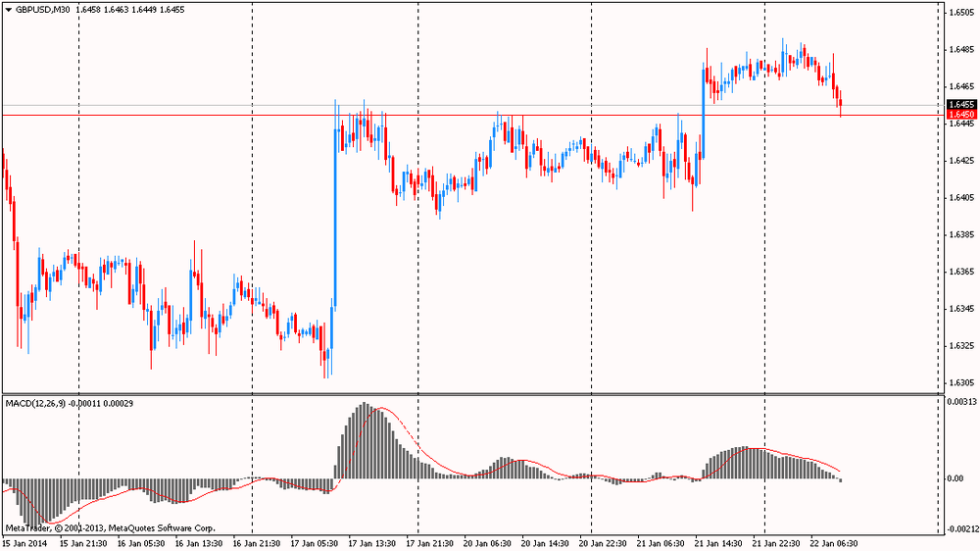The image size is (980, 551).
Task: Click the 1.6385 label on price axis
Action: tap(960, 234)
